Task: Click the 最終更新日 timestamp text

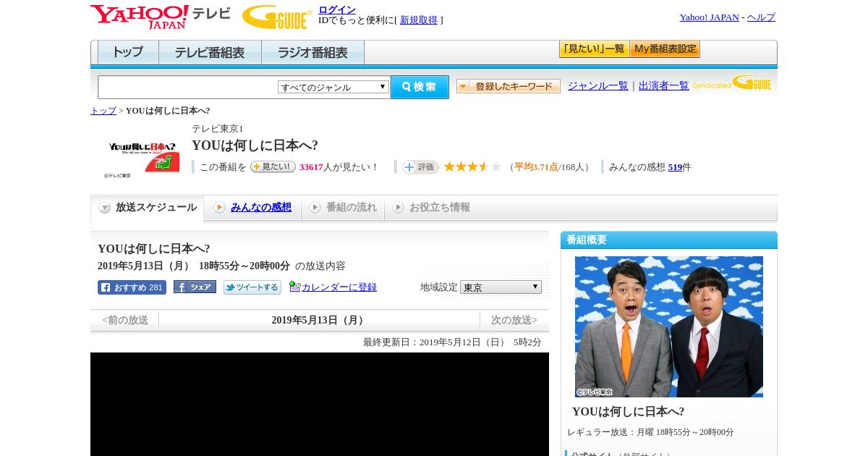Action: tap(452, 342)
